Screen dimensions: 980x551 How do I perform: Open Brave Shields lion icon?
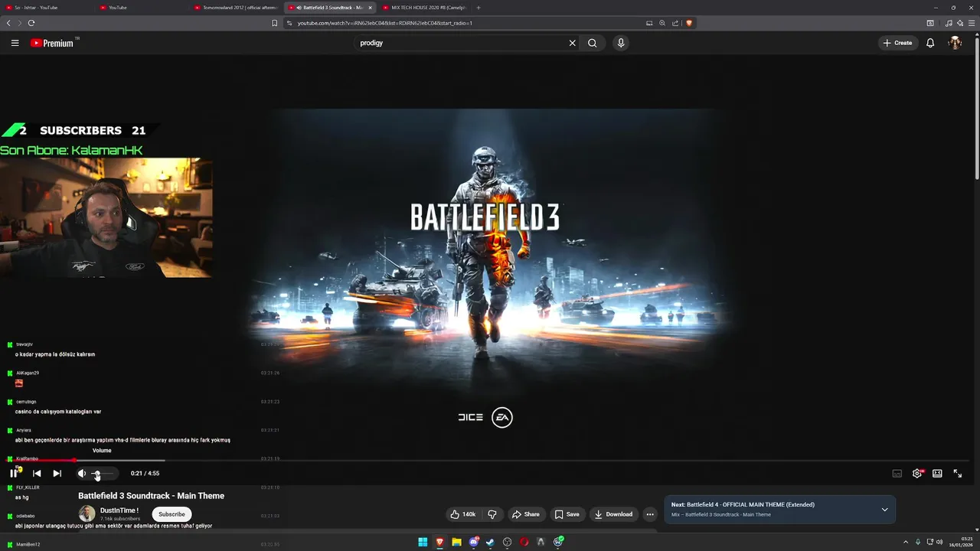pos(689,23)
